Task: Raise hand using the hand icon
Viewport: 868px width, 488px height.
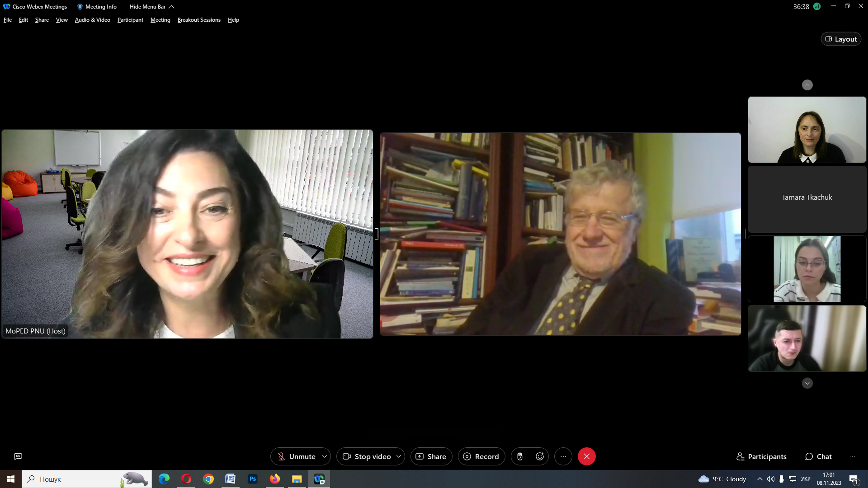Action: [520, 456]
